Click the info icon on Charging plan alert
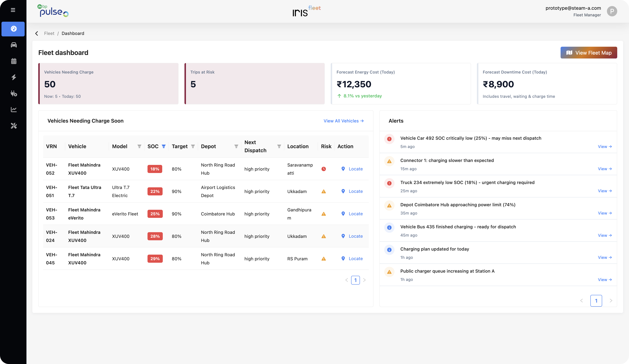 389,250
